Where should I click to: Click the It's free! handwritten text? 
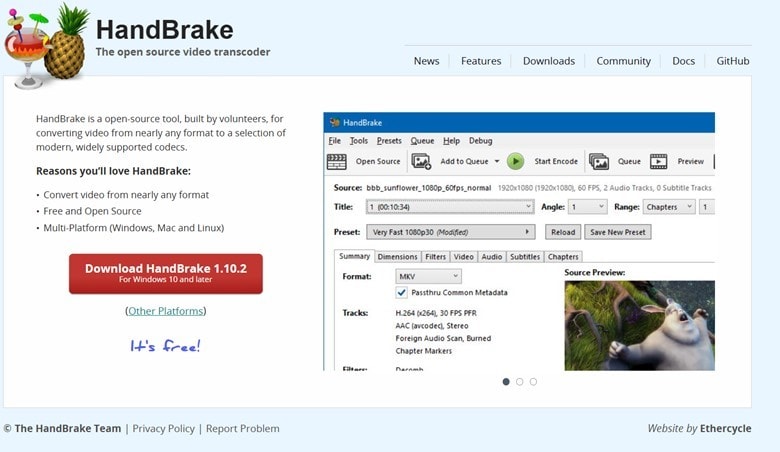(x=165, y=346)
